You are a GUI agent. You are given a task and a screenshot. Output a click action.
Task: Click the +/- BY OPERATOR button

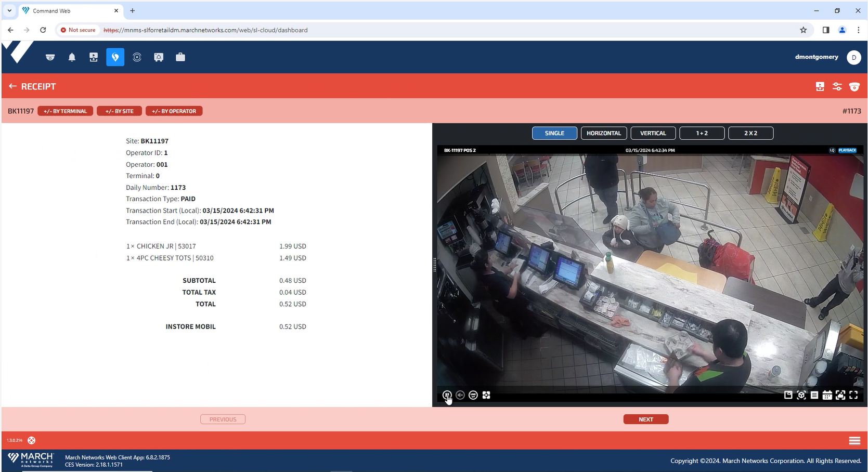pyautogui.click(x=174, y=111)
